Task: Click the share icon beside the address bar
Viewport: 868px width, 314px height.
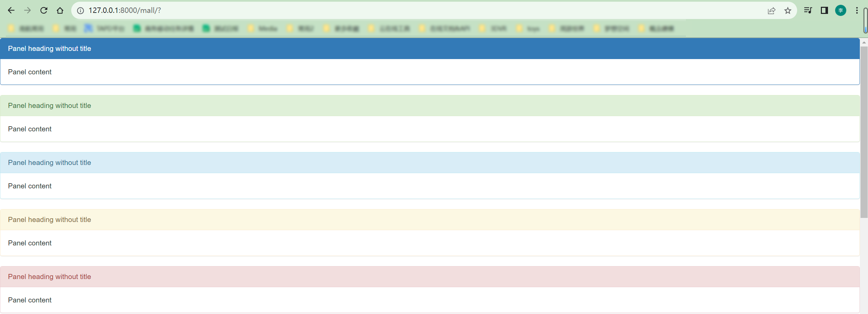Action: click(772, 10)
